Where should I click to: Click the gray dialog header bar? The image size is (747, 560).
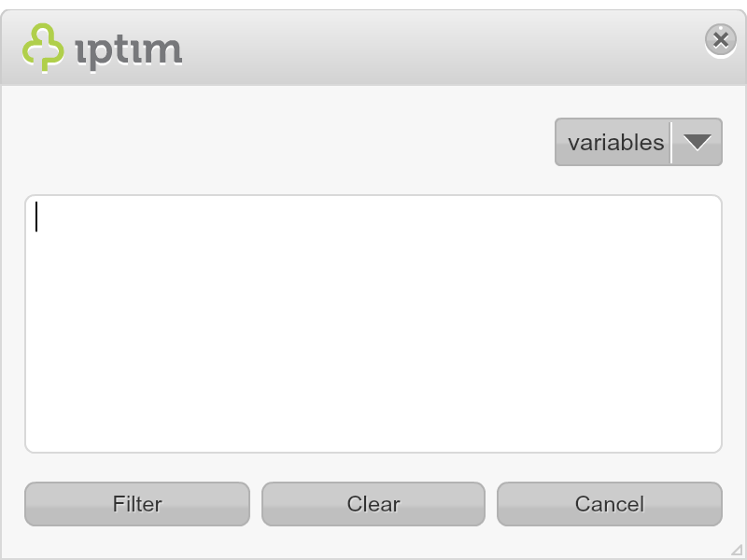(373, 48)
